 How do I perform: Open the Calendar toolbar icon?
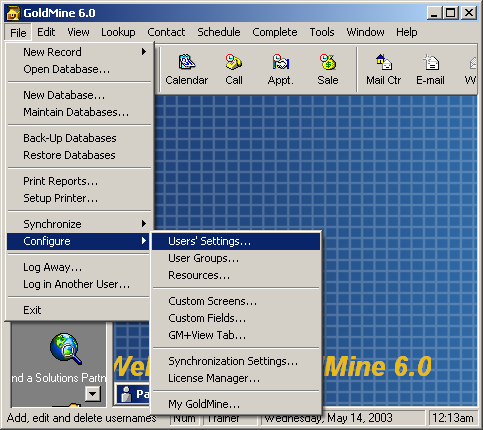pos(186,70)
